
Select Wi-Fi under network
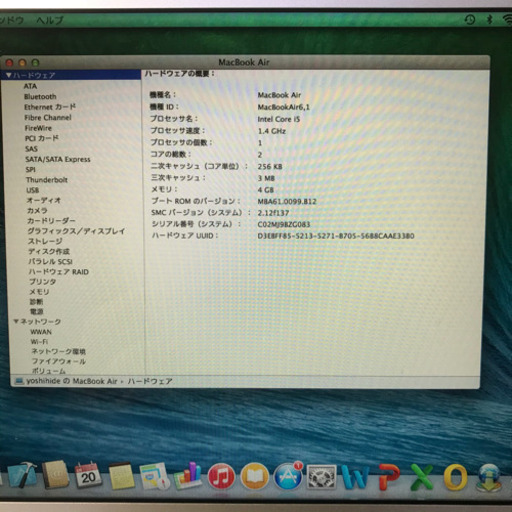click(39, 342)
